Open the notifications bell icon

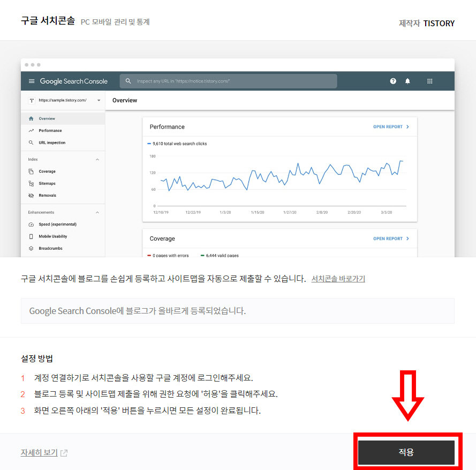coord(407,81)
